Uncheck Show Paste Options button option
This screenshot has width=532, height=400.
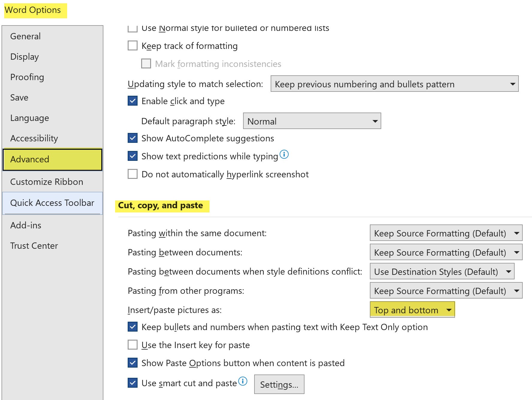coord(132,363)
